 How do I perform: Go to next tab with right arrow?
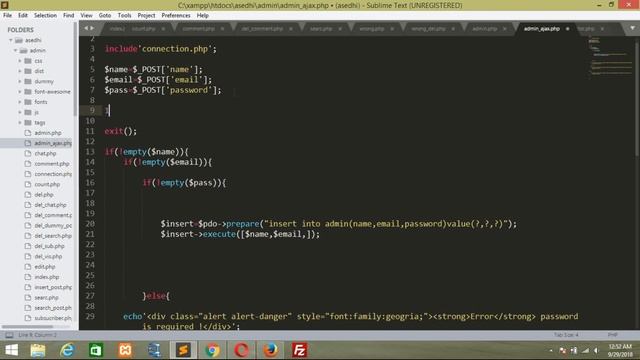click(x=92, y=28)
